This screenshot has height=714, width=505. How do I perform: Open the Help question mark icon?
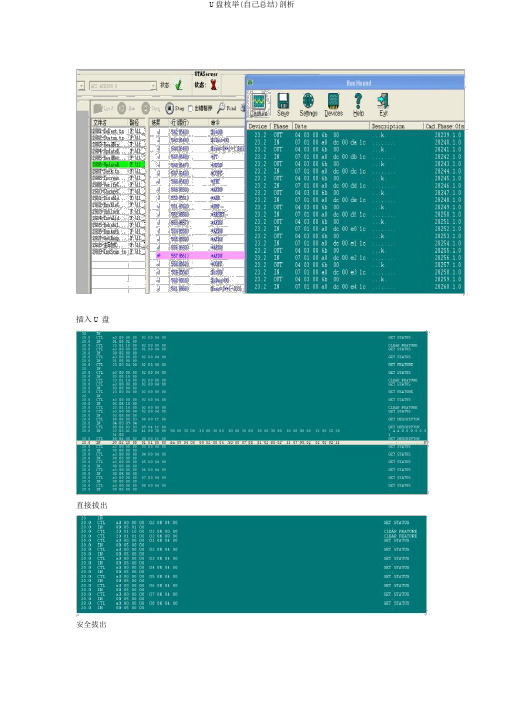(x=358, y=104)
